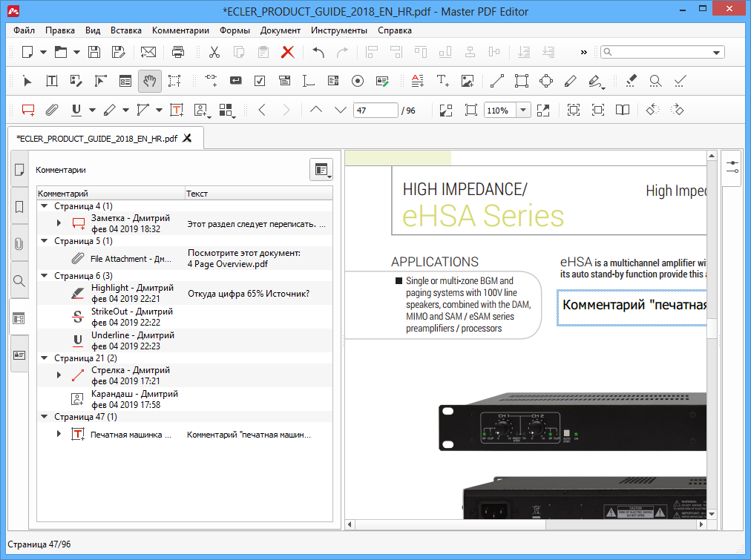Open the Bookmarks sidebar panel

coord(19,207)
